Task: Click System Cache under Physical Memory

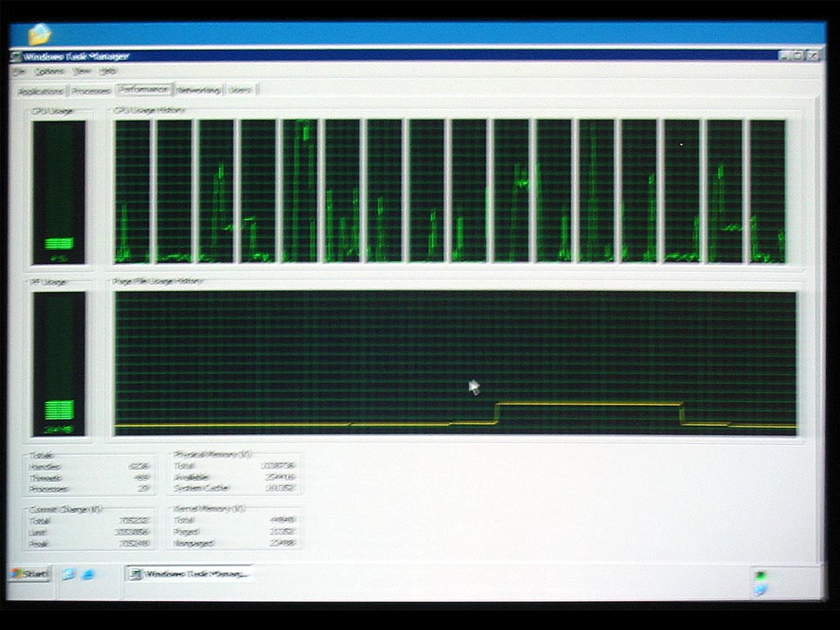Action: (235, 488)
